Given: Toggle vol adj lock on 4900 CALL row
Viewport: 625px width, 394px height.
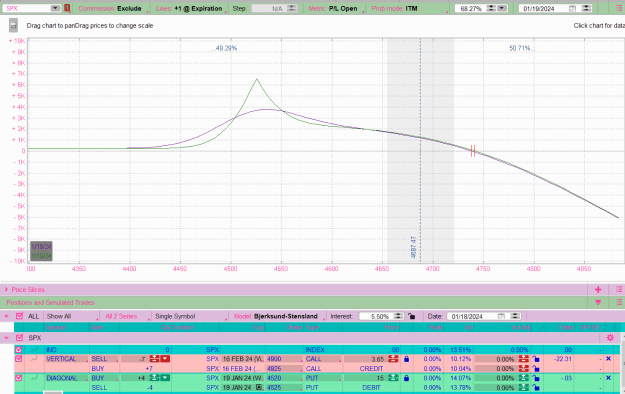Looking at the screenshot, I should point(535,359).
